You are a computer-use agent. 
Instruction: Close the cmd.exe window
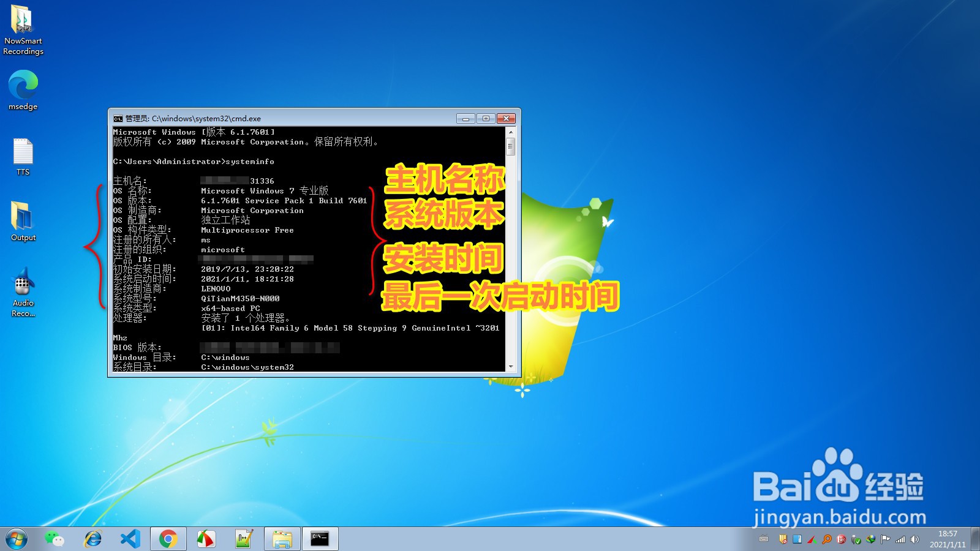(x=506, y=118)
